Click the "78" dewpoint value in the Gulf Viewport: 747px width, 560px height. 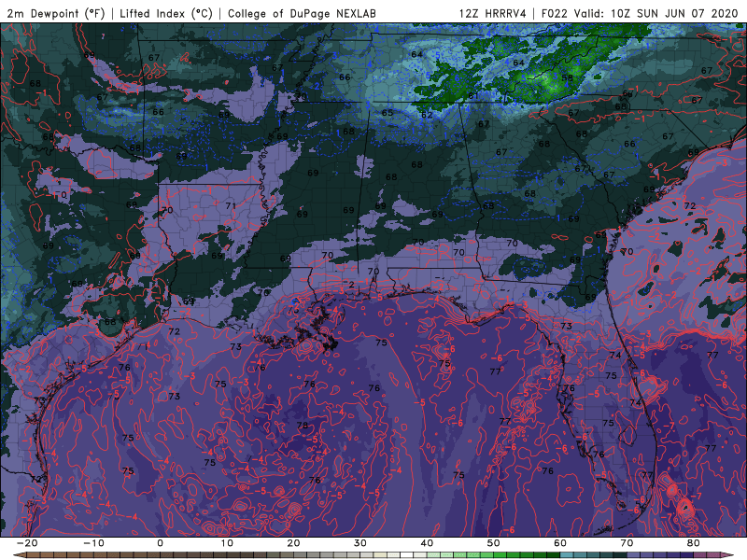pos(302,426)
